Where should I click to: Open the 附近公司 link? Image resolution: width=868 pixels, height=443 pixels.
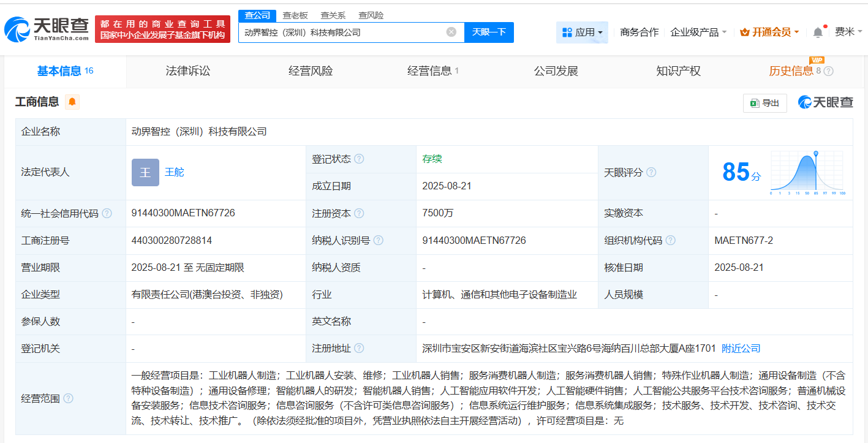tap(740, 347)
